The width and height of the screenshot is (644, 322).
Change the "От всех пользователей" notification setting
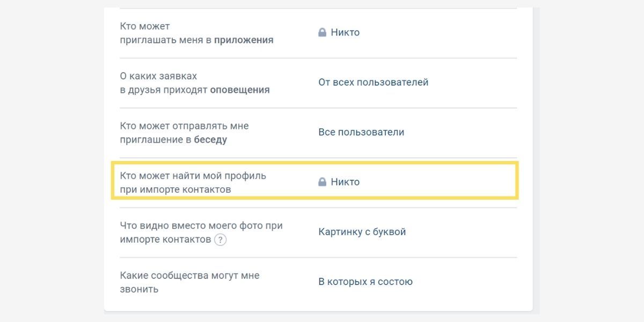click(x=373, y=83)
